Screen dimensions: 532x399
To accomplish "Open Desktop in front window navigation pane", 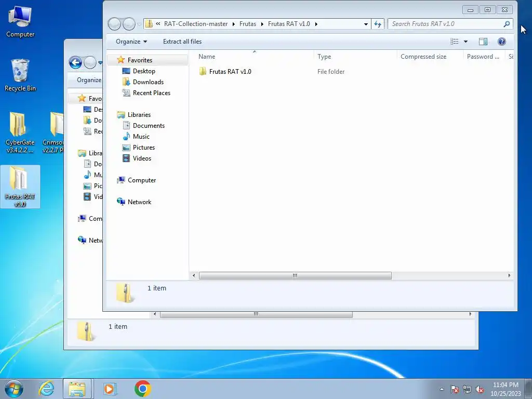I will tap(144, 71).
